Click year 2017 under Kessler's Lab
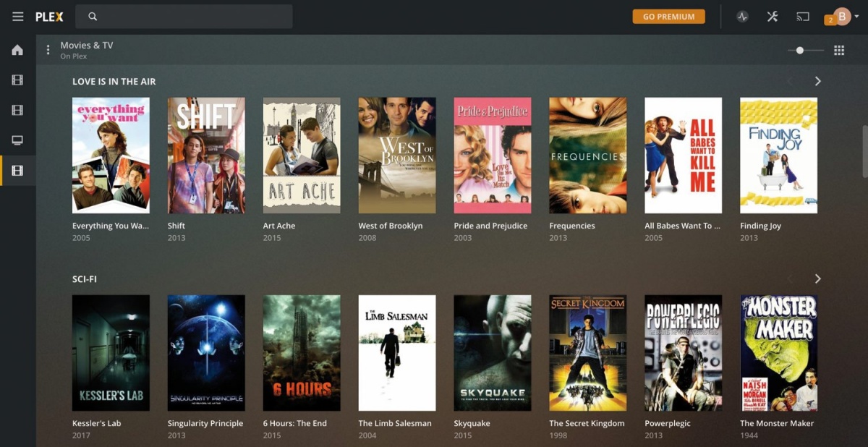 point(81,435)
